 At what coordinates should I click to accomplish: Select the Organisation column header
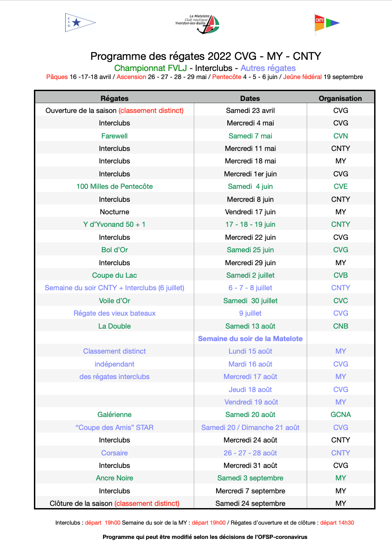[x=340, y=98]
